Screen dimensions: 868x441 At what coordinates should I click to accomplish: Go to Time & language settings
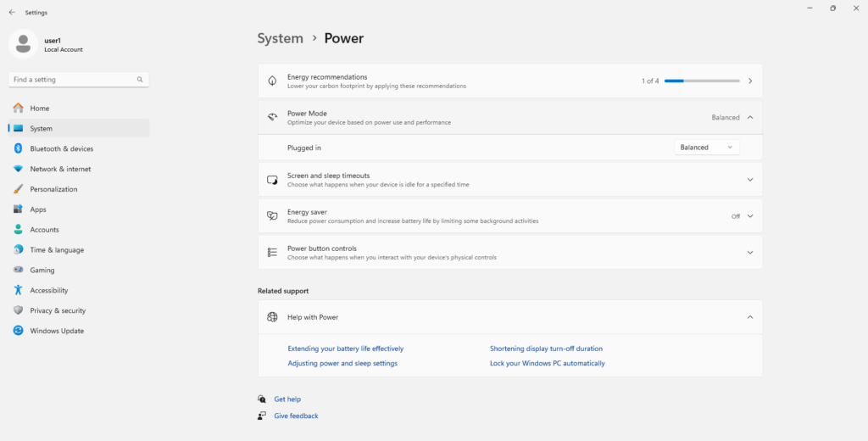pos(57,250)
